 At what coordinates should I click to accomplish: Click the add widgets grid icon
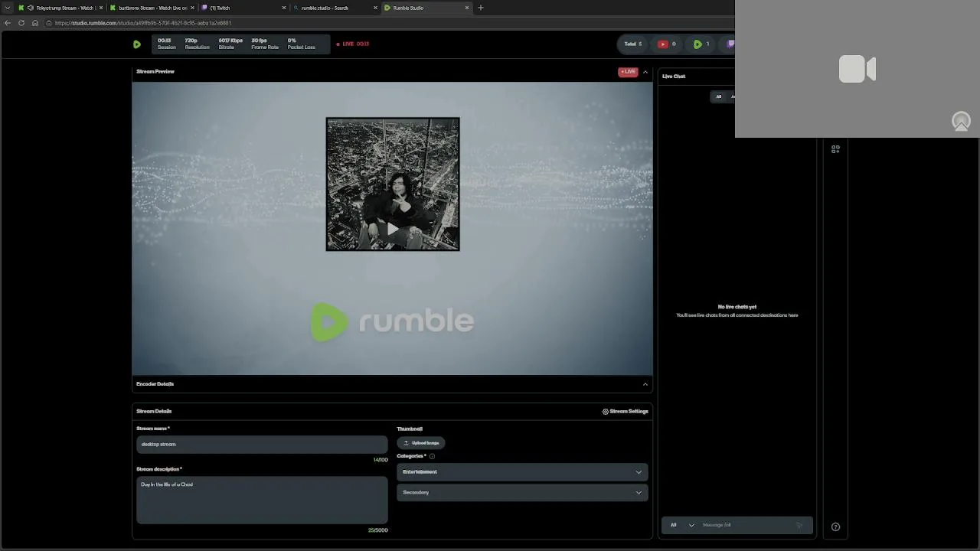click(x=835, y=149)
